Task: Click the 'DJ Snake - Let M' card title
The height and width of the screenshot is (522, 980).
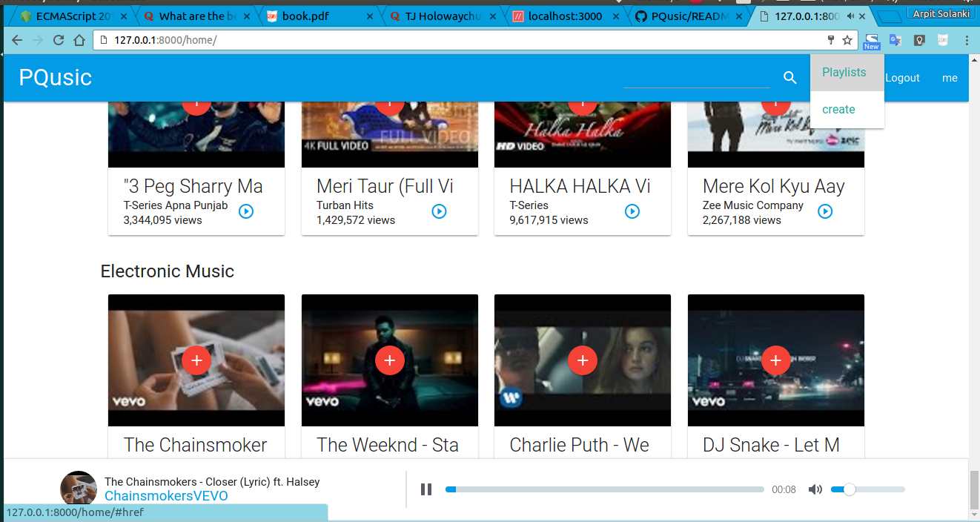Action: [x=771, y=445]
